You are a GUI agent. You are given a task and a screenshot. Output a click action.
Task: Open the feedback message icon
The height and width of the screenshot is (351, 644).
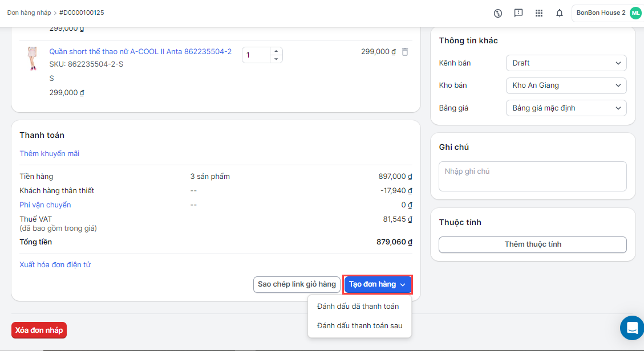519,13
